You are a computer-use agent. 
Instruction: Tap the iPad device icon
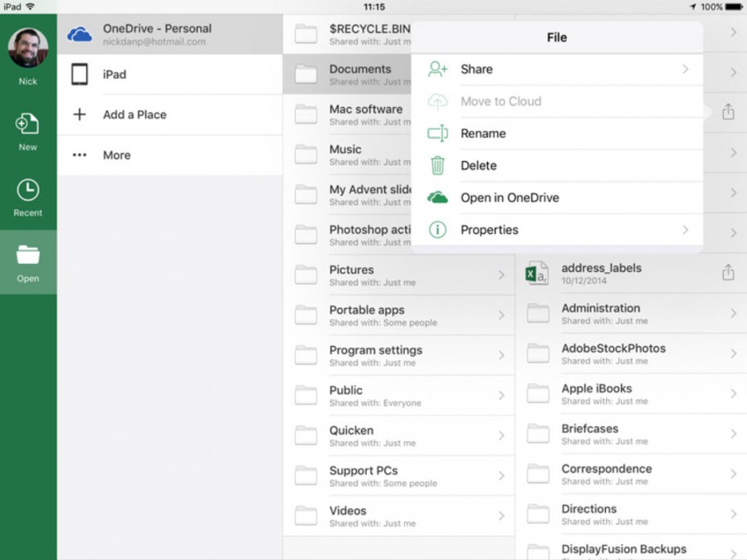point(80,74)
